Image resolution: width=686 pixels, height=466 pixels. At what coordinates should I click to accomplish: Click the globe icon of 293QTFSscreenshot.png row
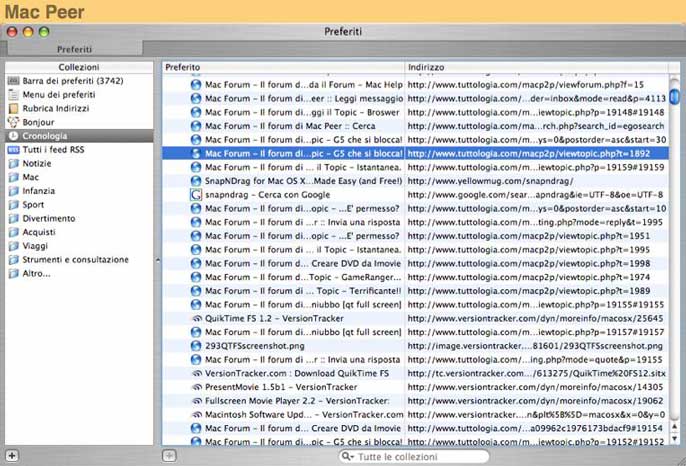196,346
